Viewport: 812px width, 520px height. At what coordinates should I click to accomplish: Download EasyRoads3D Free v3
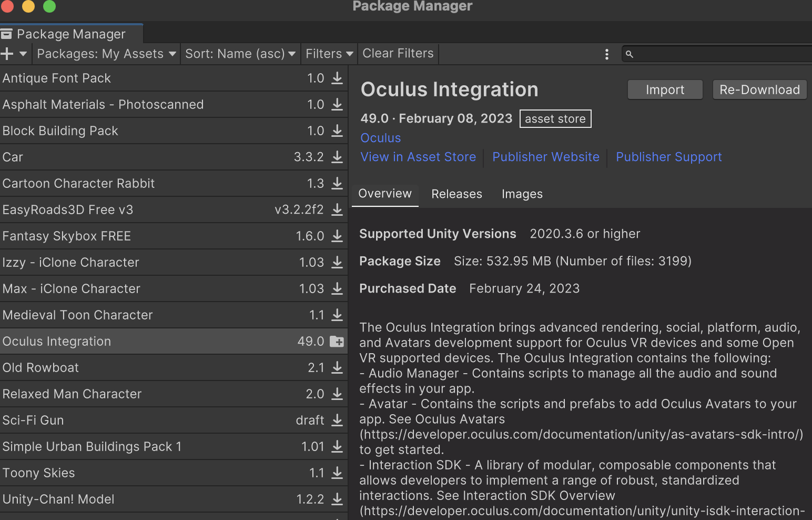click(x=337, y=209)
